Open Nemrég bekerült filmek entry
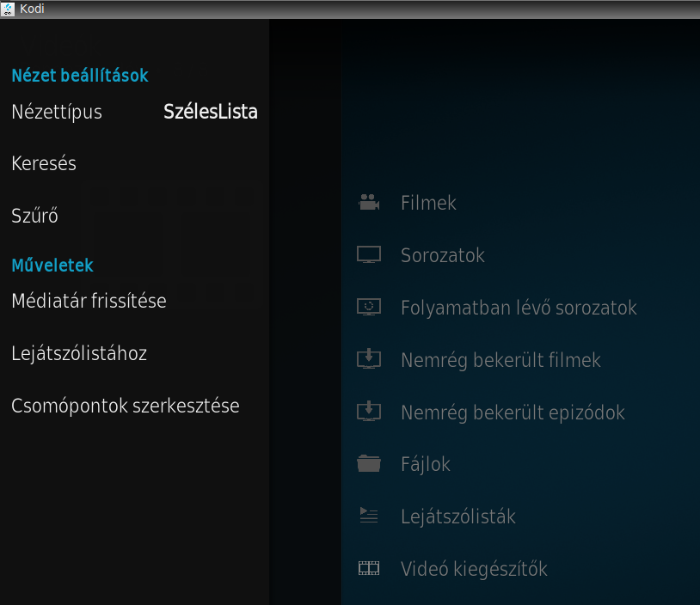The image size is (700, 605). (x=520, y=359)
